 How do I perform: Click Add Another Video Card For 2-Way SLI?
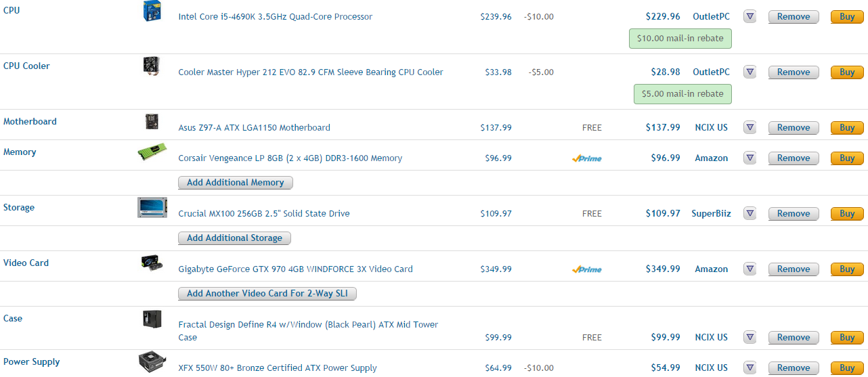267,294
